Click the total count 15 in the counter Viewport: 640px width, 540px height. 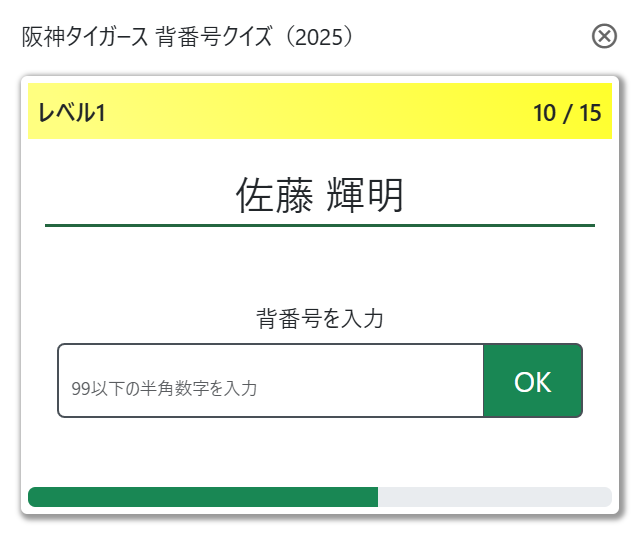tap(590, 113)
